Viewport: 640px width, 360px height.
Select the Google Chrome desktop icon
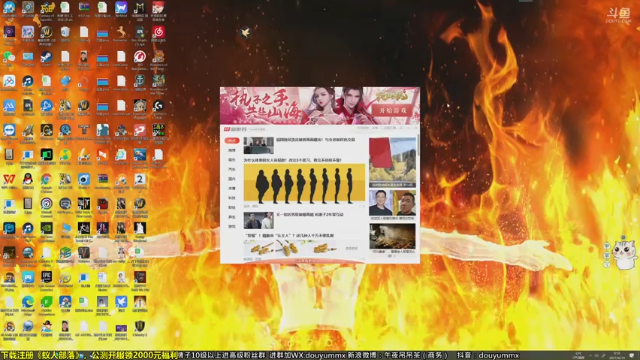[x=46, y=180]
